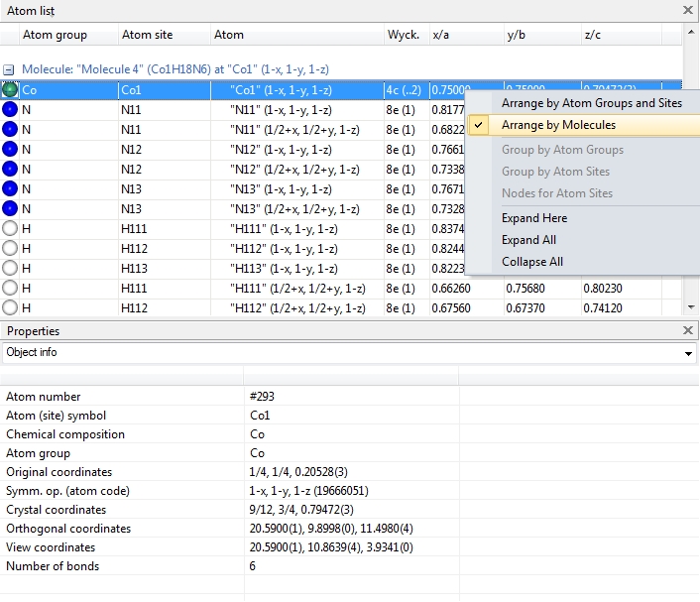The height and width of the screenshot is (602, 700).
Task: Click the blue N icon in the second N12 row
Action: tap(11, 170)
